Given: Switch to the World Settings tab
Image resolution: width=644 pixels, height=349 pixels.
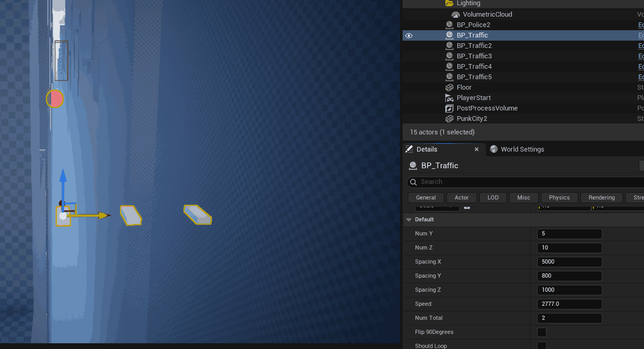Looking at the screenshot, I should [522, 149].
